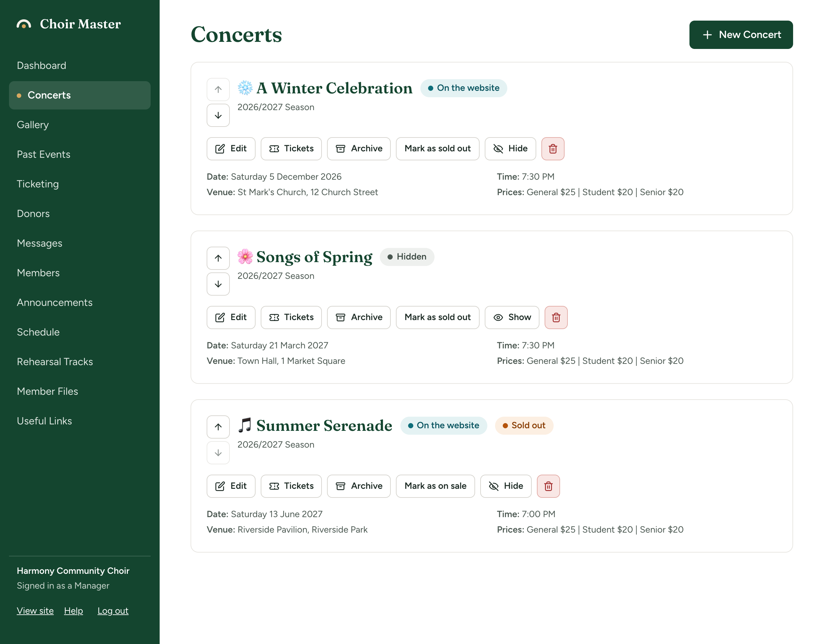This screenshot has width=824, height=644.
Task: Archive Summer Serenade concert
Action: point(359,486)
